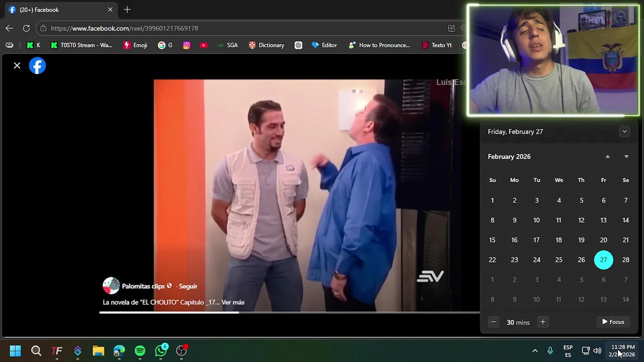This screenshot has height=362, width=644.
Task: Open the Dictionary bookmark
Action: (x=267, y=45)
